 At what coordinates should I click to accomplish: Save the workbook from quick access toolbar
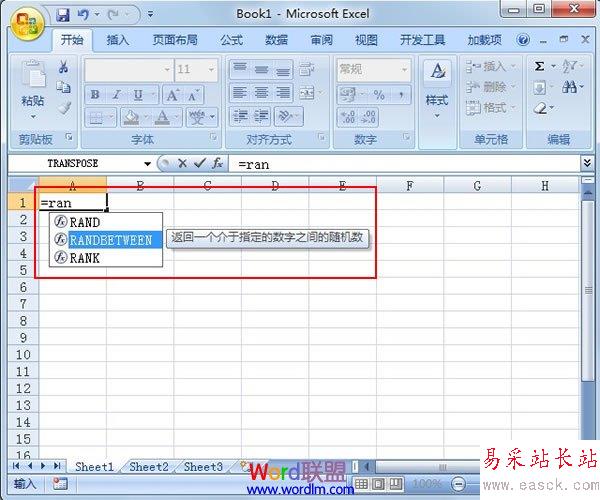[63, 15]
